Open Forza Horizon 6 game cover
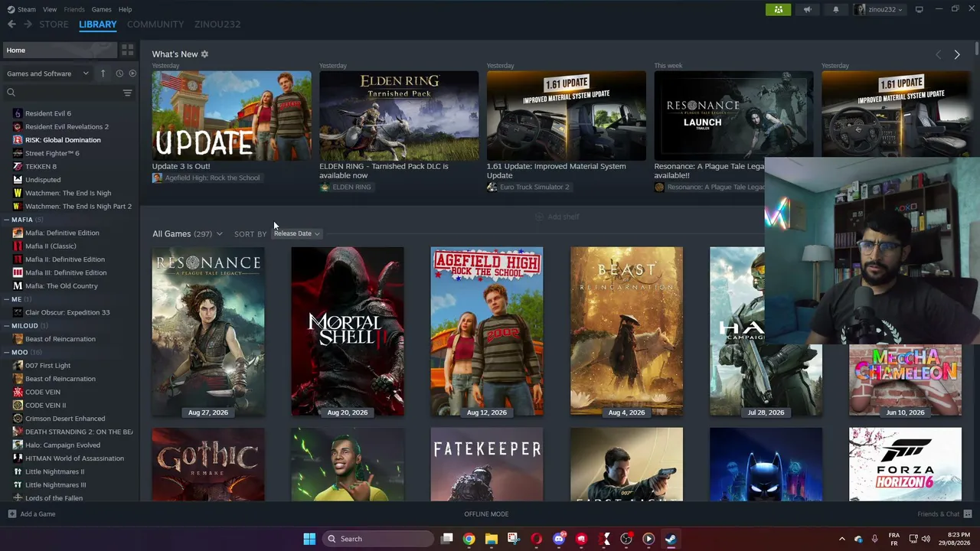This screenshot has width=980, height=551. tap(905, 465)
